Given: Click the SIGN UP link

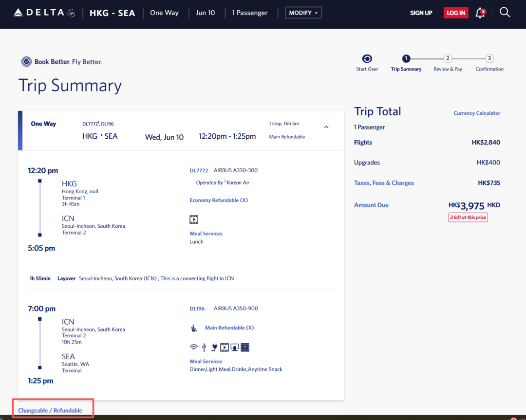Looking at the screenshot, I should [x=421, y=13].
